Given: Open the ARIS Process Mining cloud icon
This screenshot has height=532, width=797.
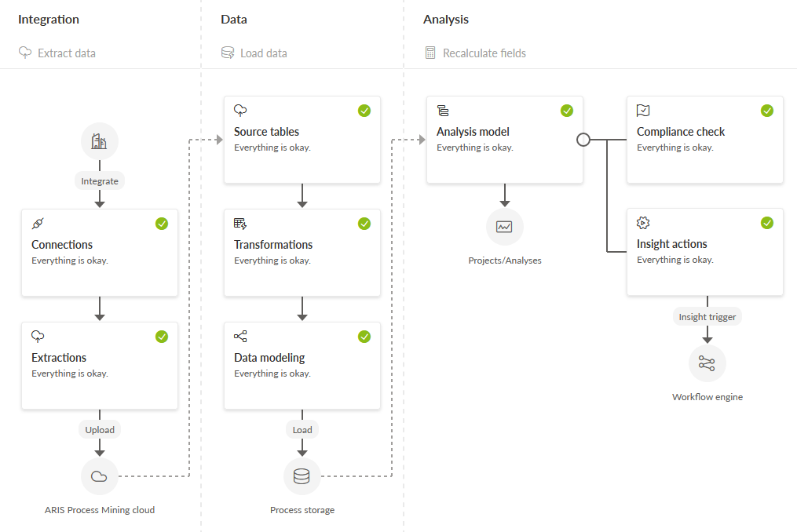Looking at the screenshot, I should coord(99,476).
